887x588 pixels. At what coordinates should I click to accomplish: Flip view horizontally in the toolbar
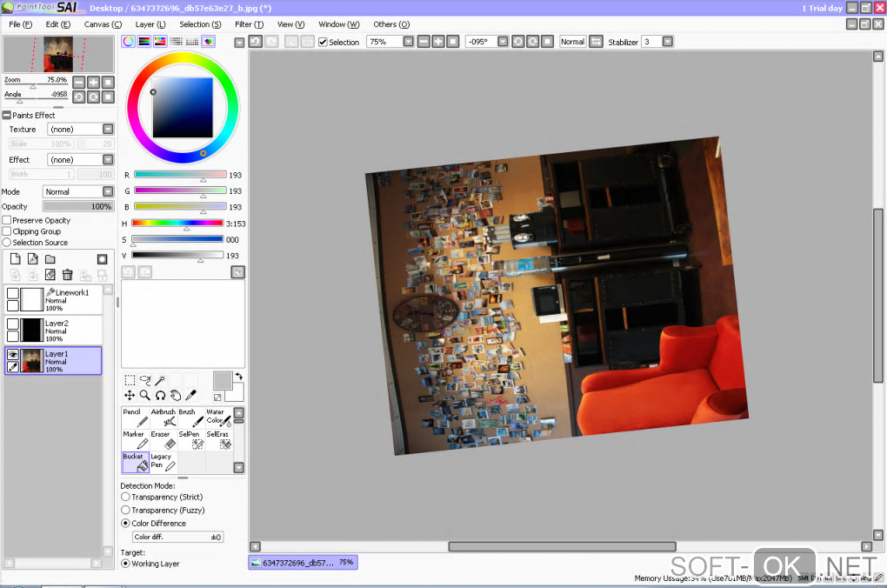tap(596, 42)
